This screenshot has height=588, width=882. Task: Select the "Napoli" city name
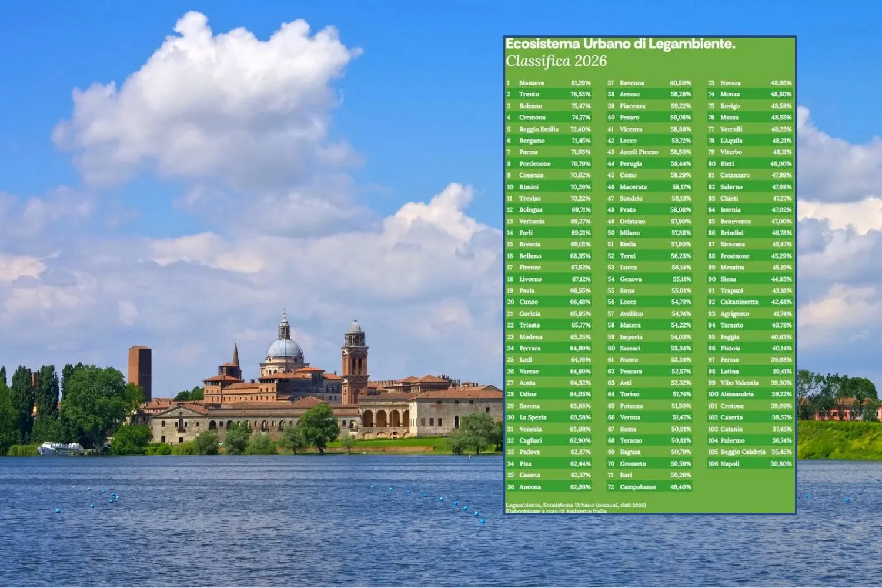click(x=730, y=464)
